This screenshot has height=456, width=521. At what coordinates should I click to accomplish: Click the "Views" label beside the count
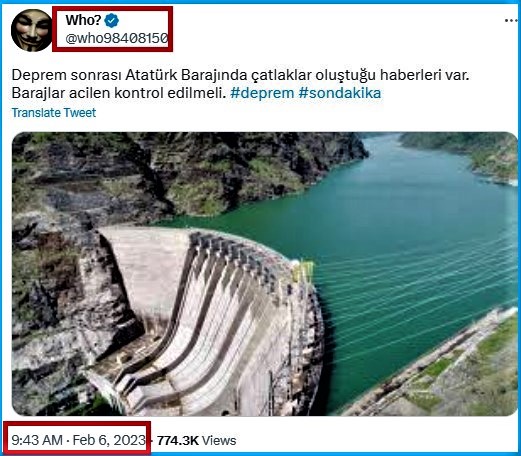tap(219, 441)
